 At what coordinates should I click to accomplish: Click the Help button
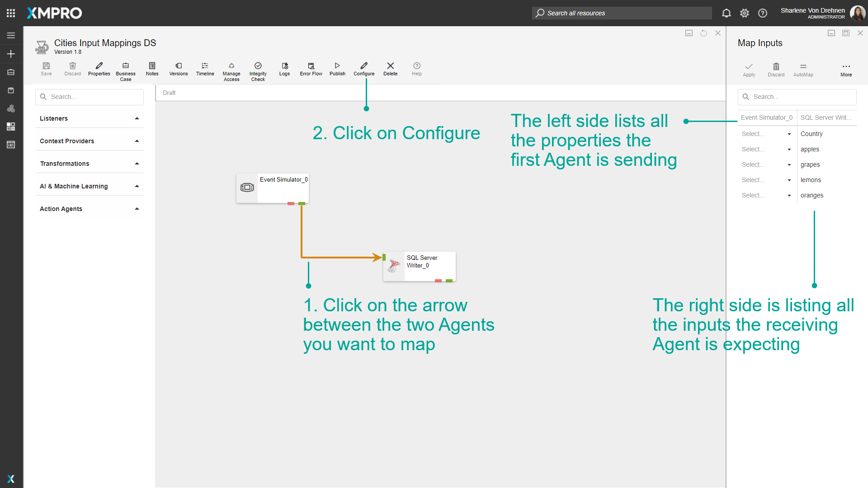[416, 69]
